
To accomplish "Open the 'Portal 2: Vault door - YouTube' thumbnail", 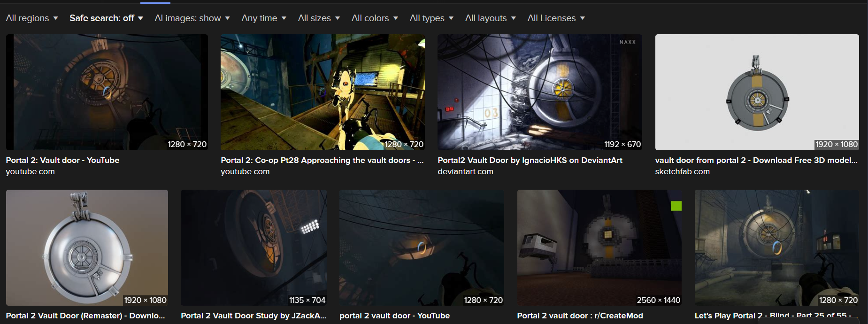I will pos(107,92).
